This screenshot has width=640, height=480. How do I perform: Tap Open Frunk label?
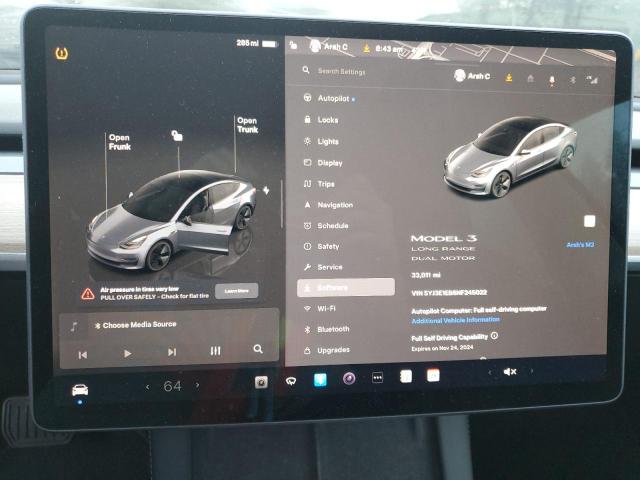(x=119, y=142)
